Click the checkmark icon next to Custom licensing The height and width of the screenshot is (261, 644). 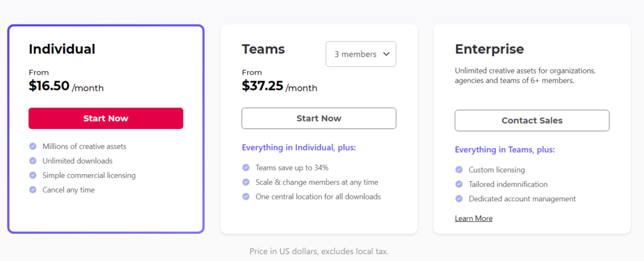[459, 170]
